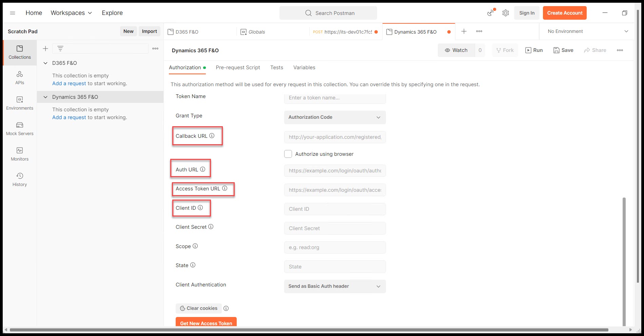Switch to the D365 F&O tab
The height and width of the screenshot is (336, 644).
(200, 32)
